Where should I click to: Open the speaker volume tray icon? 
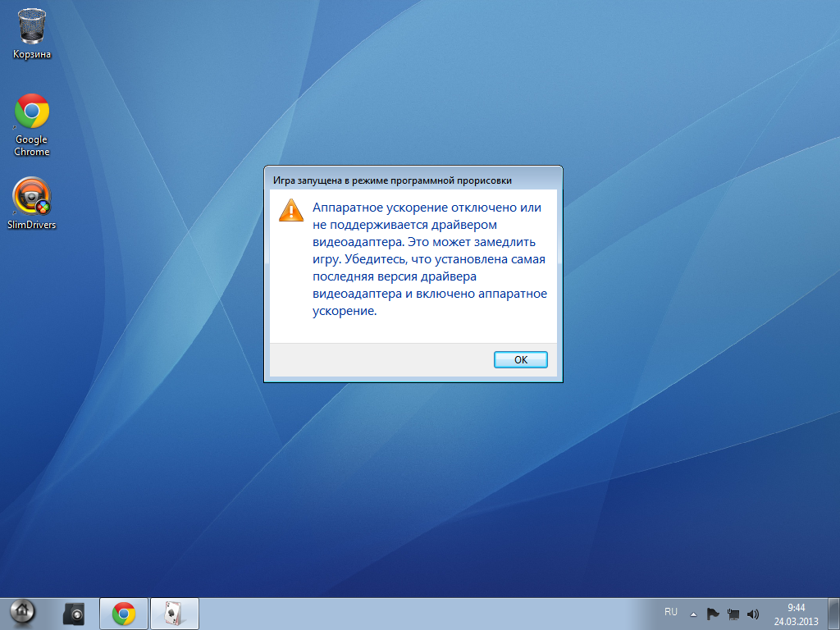pyautogui.click(x=753, y=614)
